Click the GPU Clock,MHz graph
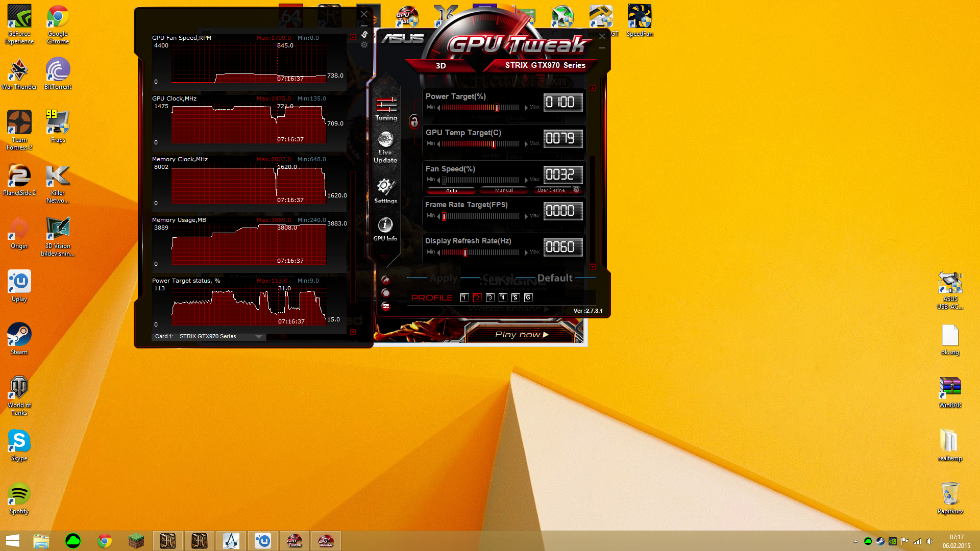This screenshot has height=551, width=980. (x=249, y=124)
